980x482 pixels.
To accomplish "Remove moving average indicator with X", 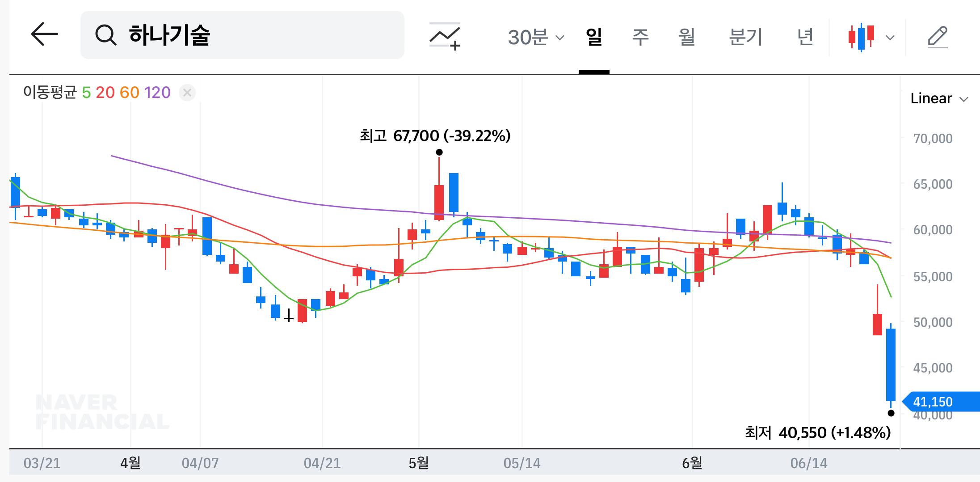I will [x=187, y=93].
